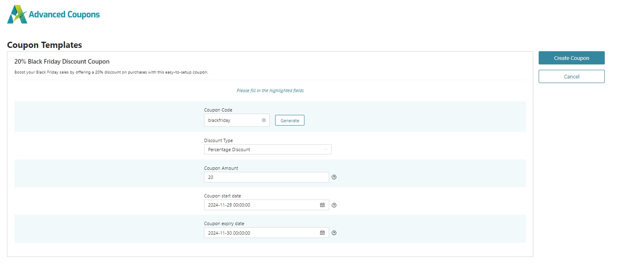Click the help icon beside Coupon Amount
644x271 pixels.
click(x=334, y=177)
